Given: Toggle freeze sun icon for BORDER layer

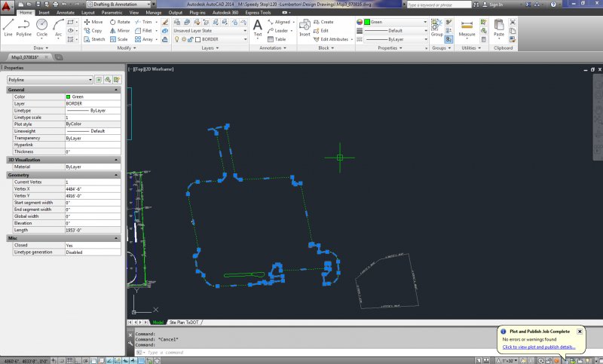Looking at the screenshot, I should pos(184,39).
